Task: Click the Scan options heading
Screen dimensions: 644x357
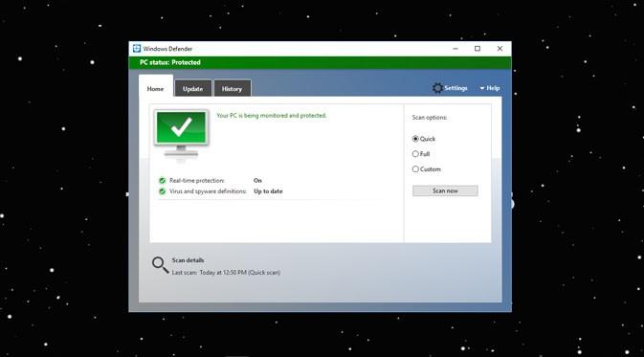Action: (430, 118)
